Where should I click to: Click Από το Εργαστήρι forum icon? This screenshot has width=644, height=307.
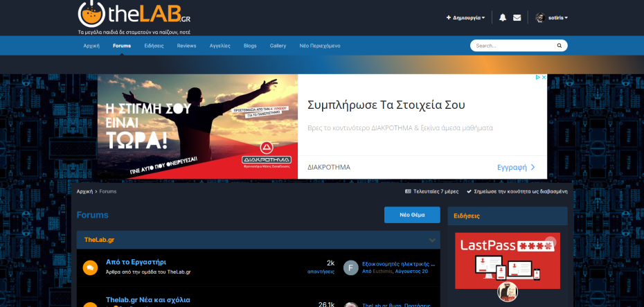click(90, 267)
